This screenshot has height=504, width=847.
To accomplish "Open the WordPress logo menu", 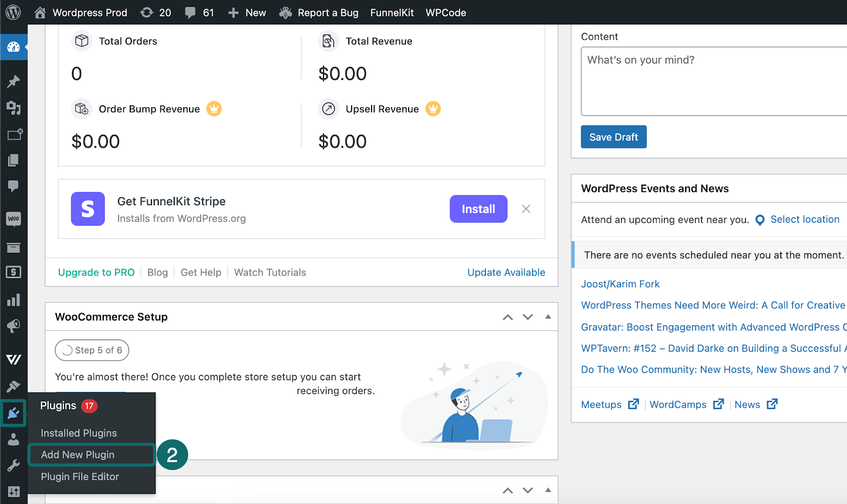I will (13, 12).
